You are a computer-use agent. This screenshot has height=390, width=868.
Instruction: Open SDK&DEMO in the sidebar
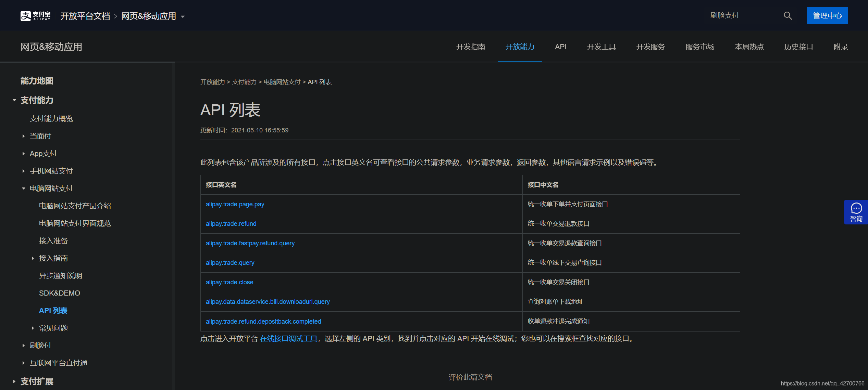tap(60, 293)
